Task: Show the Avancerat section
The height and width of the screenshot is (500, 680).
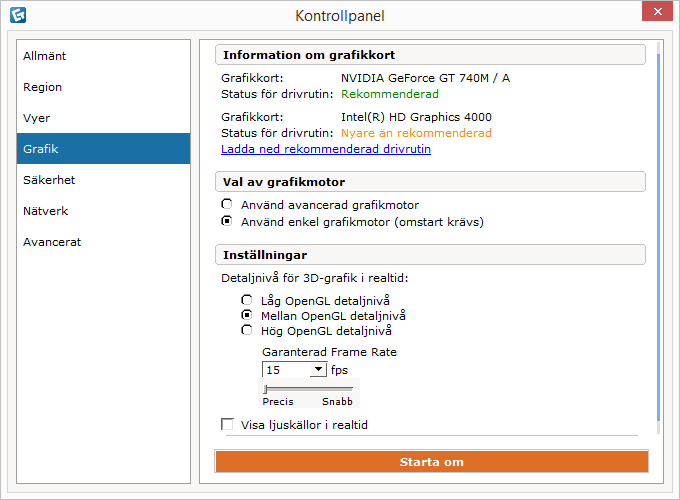Action: coord(103,242)
